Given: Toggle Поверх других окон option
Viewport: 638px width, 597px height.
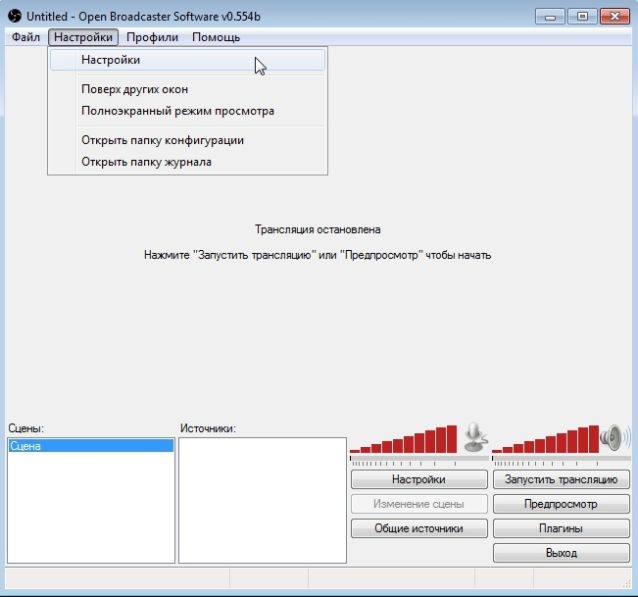Looking at the screenshot, I should point(134,89).
